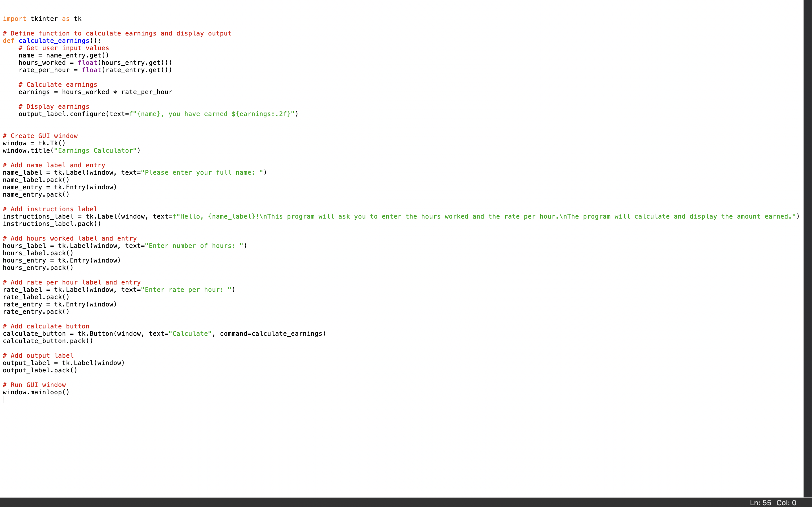Click the Ln: 55 status bar indicator
The height and width of the screenshot is (507, 812).
[x=760, y=503]
